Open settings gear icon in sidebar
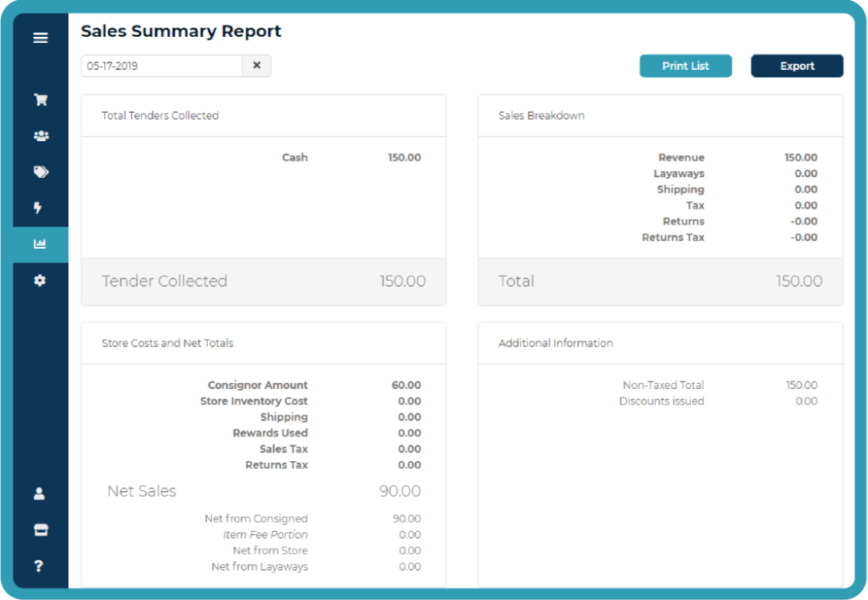 (40, 281)
